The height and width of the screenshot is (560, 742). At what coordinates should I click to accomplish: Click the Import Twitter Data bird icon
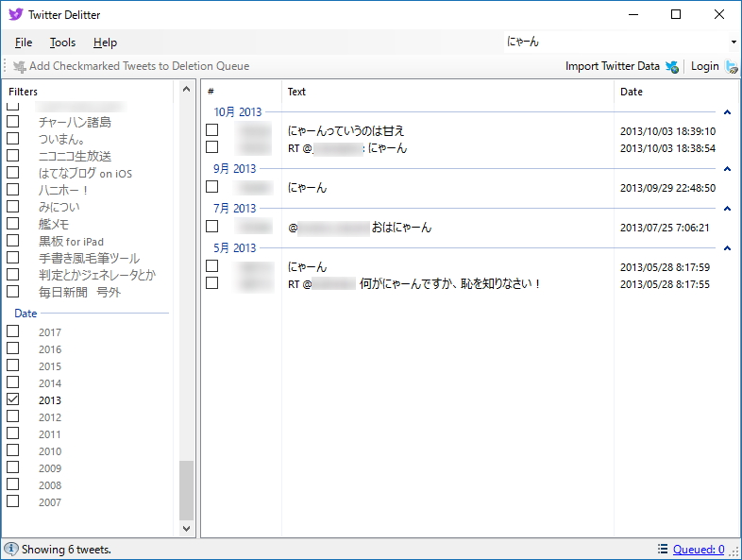671,67
